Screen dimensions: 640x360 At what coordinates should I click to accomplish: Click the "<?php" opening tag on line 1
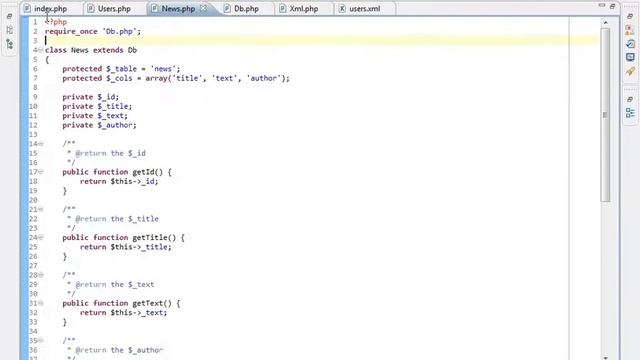pos(56,22)
